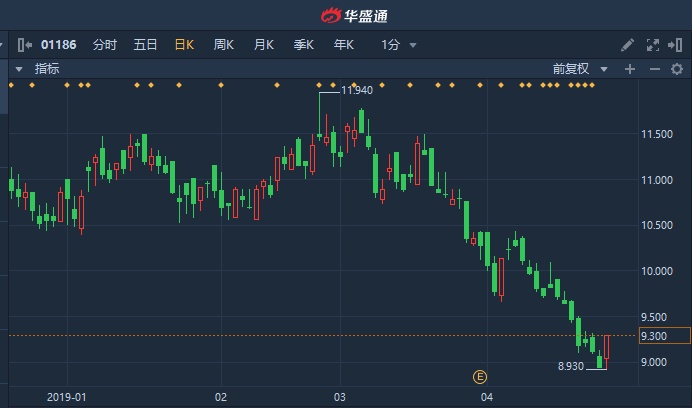This screenshot has width=692, height=408.
Task: Click the 10.000 price axis label
Action: [x=657, y=271]
